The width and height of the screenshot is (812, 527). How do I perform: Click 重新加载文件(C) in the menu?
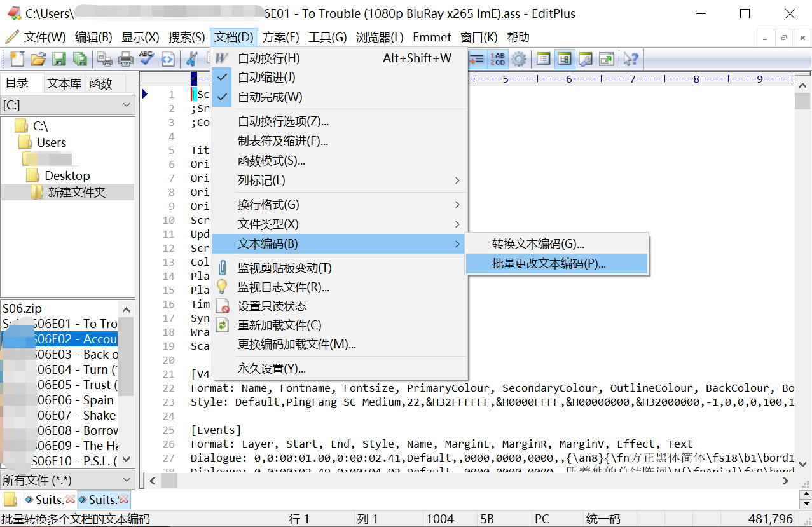pos(340,325)
